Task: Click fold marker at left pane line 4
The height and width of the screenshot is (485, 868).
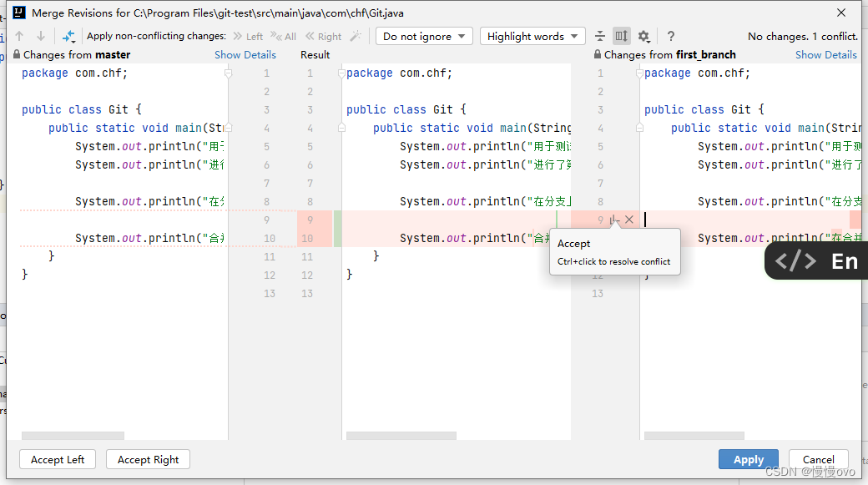Action: (228, 128)
